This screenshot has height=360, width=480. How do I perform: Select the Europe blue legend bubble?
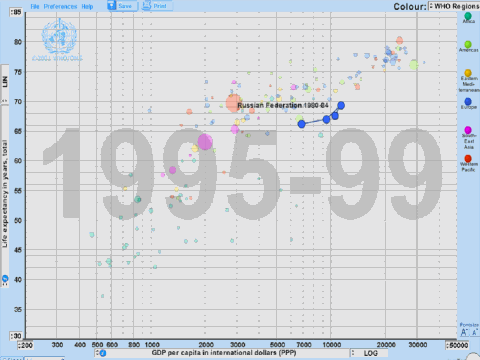tap(468, 101)
